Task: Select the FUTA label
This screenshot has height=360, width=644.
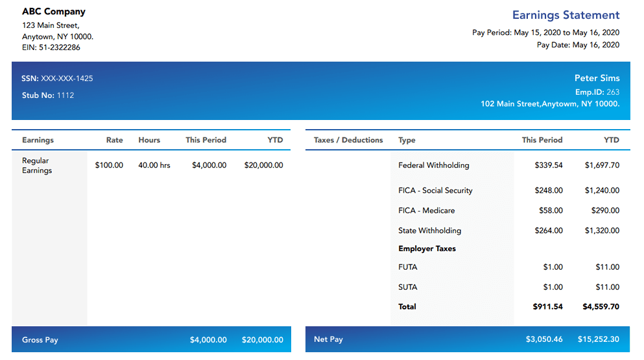Action: click(408, 267)
